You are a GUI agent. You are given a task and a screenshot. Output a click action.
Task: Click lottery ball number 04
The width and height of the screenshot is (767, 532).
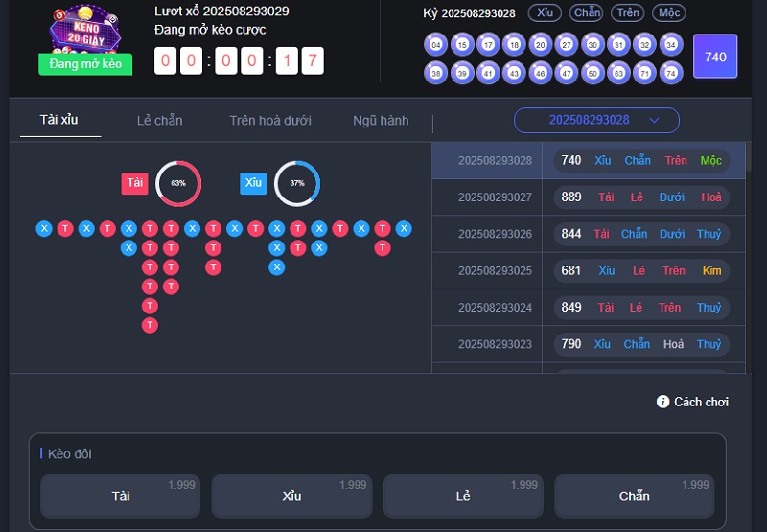tap(436, 45)
